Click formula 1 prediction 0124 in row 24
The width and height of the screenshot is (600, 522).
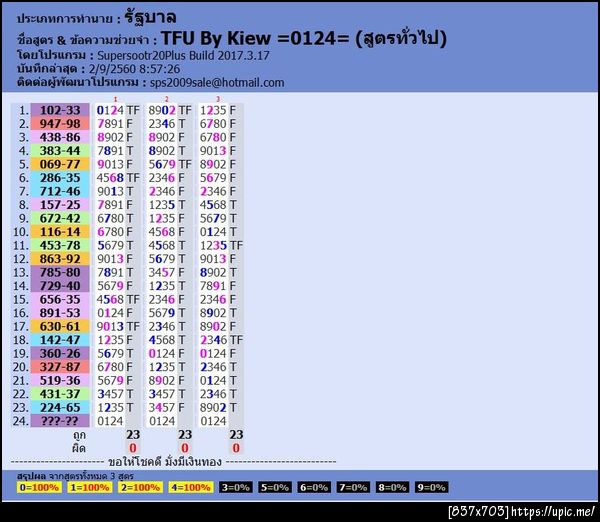(x=110, y=421)
